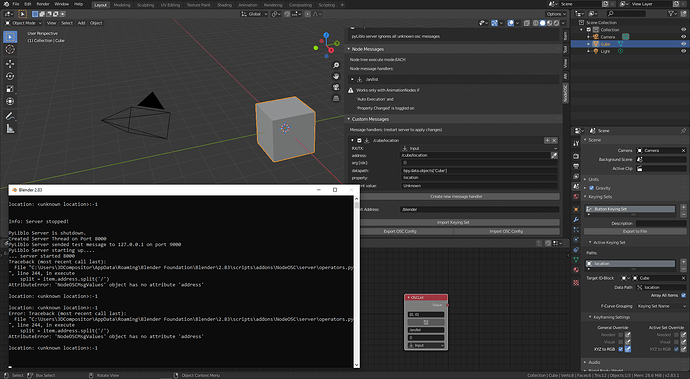Toggle visibility of Light object
This screenshot has width=690, height=379.
click(683, 51)
